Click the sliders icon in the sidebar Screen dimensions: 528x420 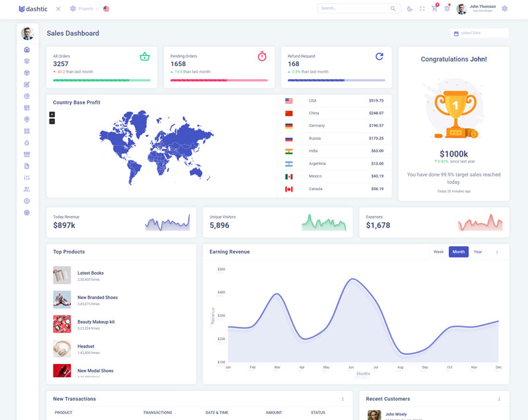[27, 178]
